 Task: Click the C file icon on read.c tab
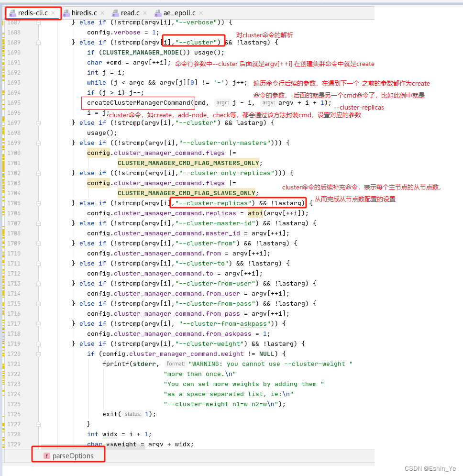[x=115, y=13]
